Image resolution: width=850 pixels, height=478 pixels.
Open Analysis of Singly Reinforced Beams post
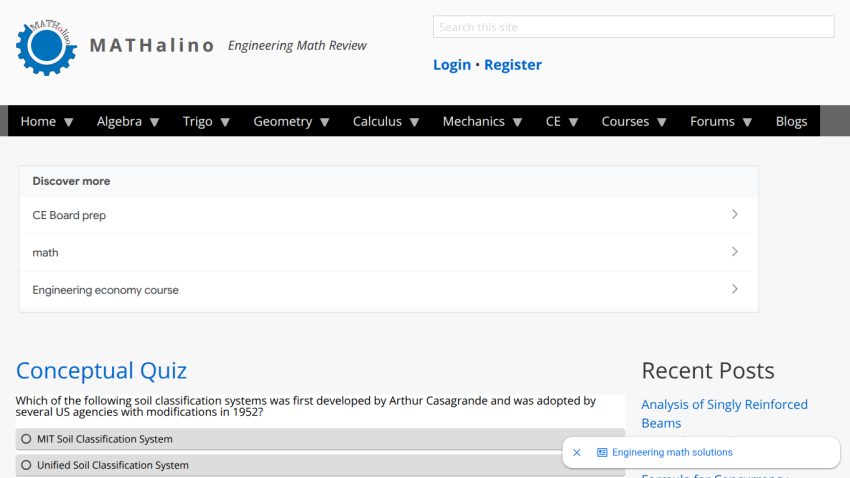tap(724, 414)
